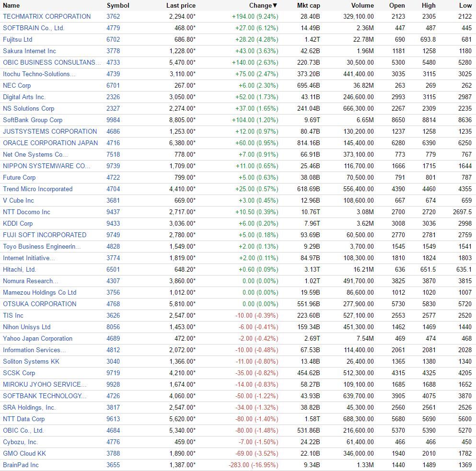Open Internet Initiative link

tap(29, 258)
